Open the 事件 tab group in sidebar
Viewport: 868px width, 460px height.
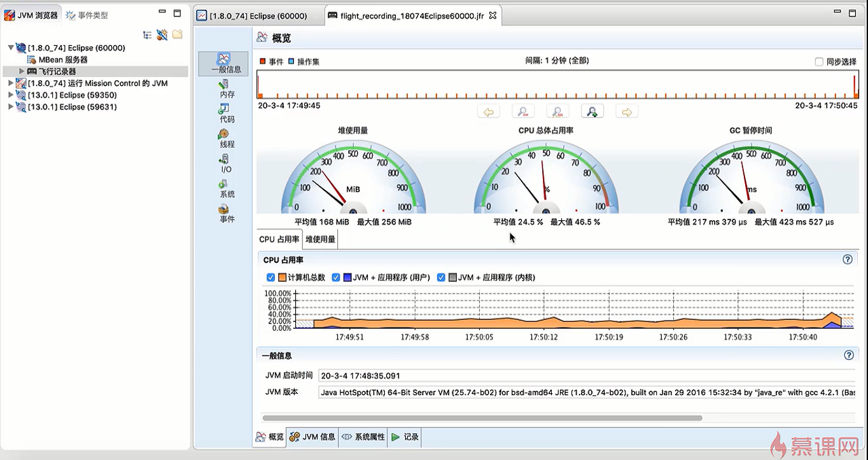[227, 213]
